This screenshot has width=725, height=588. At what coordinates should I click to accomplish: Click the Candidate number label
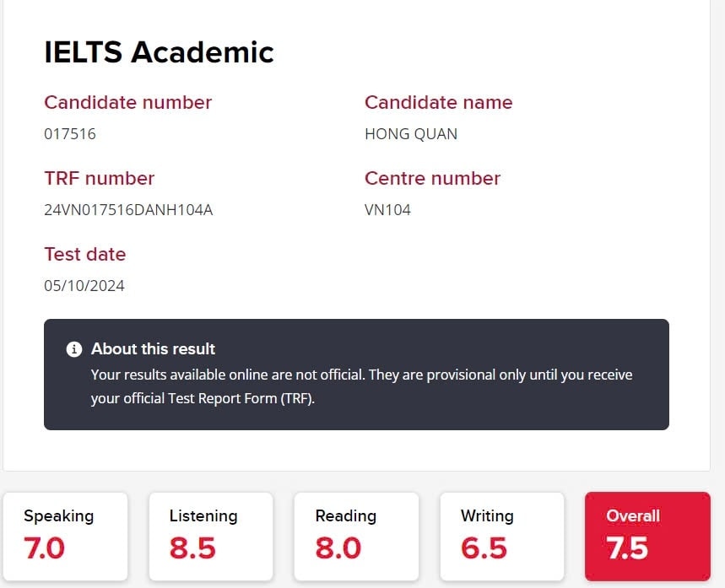coord(128,102)
